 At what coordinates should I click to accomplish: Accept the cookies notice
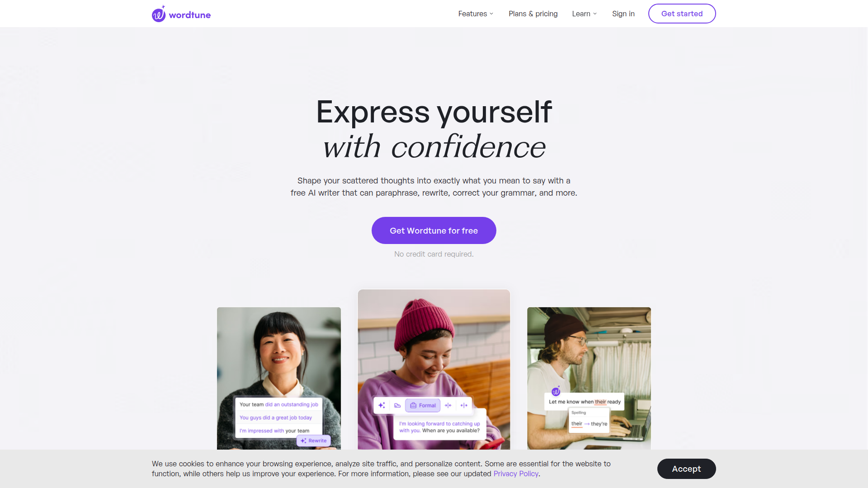pos(686,469)
